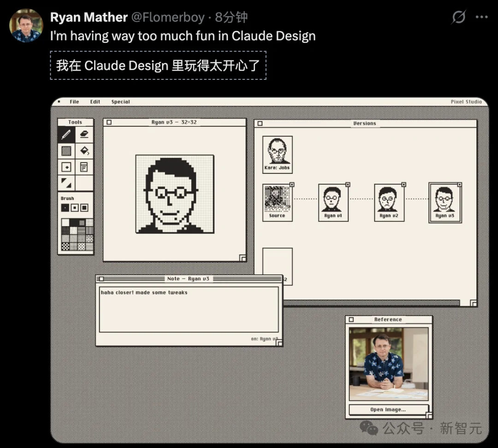This screenshot has width=498, height=448.
Task: Select the largest brush size
Action: 84,208
